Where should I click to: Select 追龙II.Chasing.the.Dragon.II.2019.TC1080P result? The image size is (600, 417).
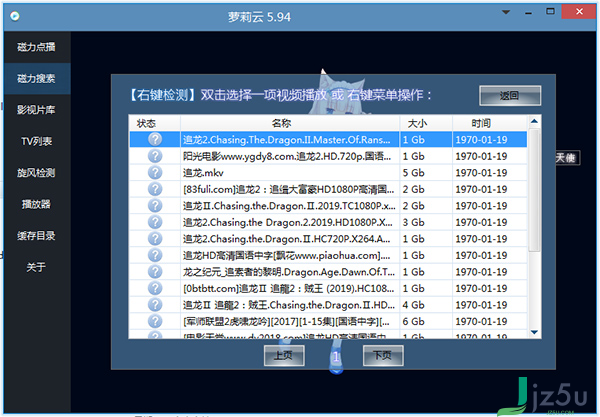pyautogui.click(x=328, y=205)
